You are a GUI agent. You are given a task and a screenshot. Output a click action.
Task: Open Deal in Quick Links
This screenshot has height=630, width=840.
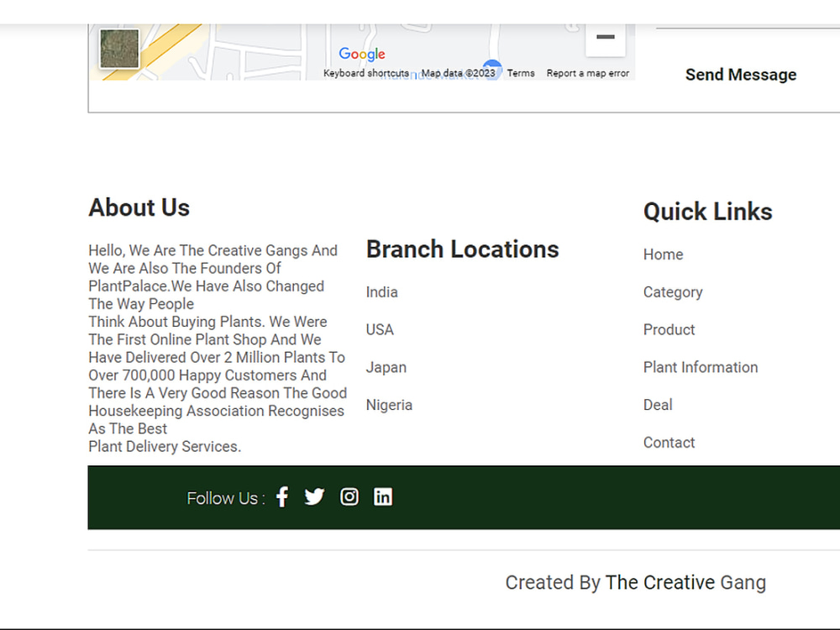tap(658, 405)
